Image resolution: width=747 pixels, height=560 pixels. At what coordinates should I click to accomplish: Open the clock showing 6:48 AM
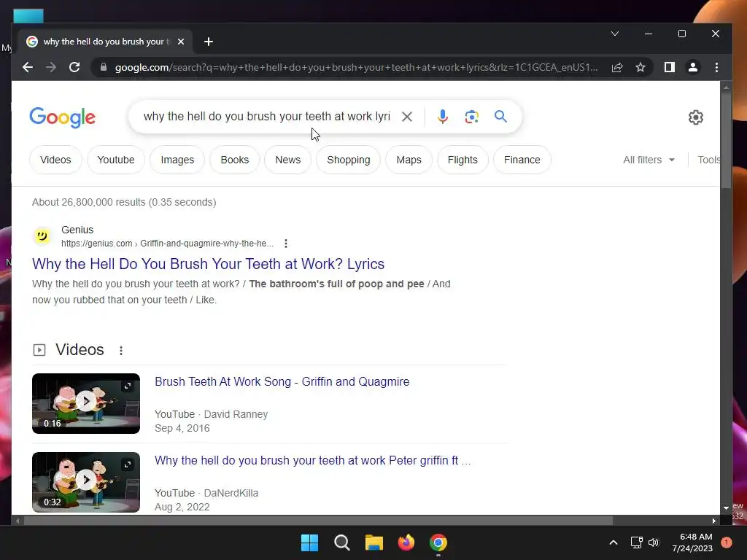tap(692, 542)
